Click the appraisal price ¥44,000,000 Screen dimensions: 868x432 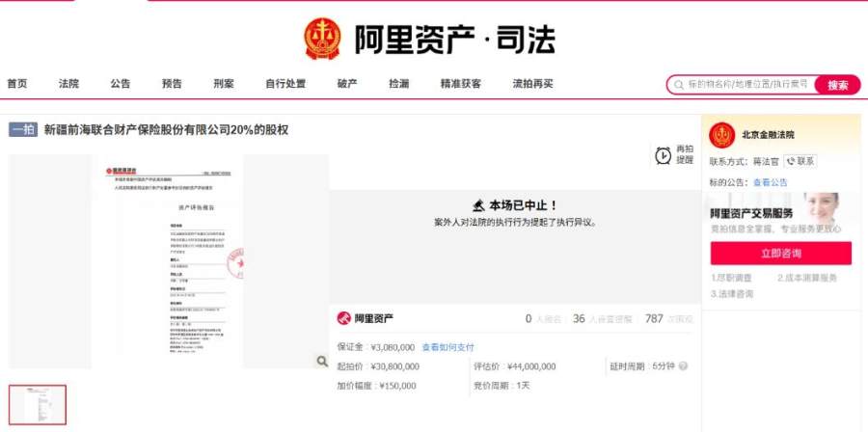click(531, 366)
